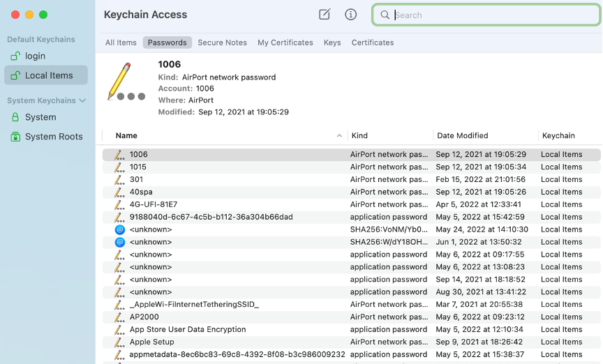Collapse the System Keychains section chevron
Screen dimensions: 603x364
pos(82,100)
